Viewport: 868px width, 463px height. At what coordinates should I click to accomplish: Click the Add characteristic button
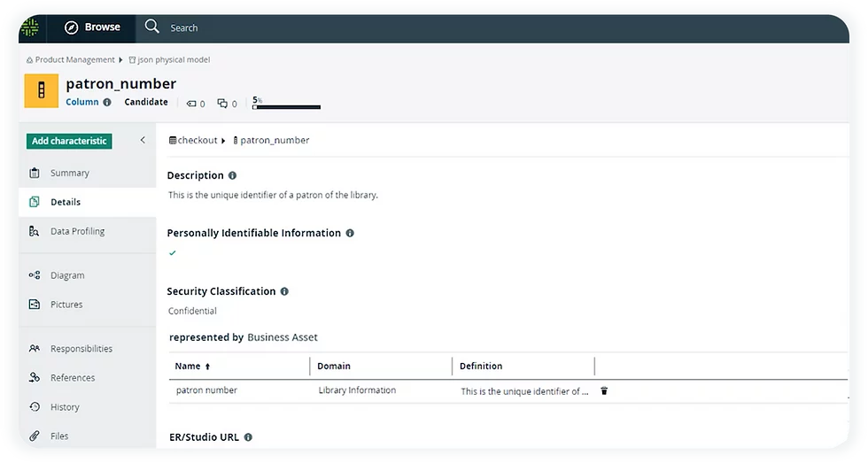point(69,141)
